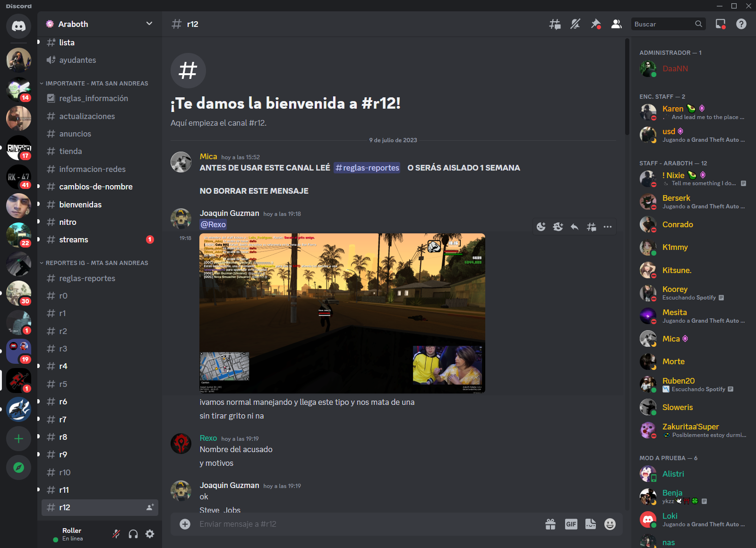Click the Buscar search field
Screen dimensions: 756x548
click(668, 24)
